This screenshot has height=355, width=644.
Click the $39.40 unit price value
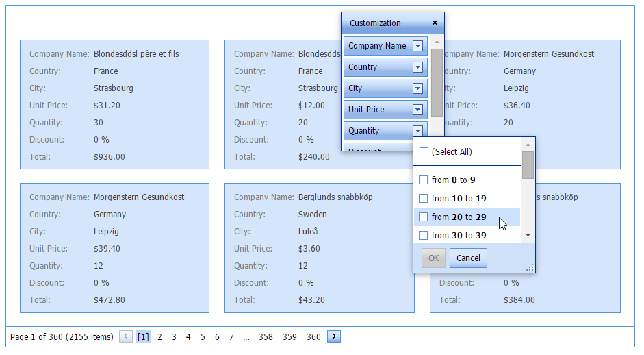tap(107, 249)
